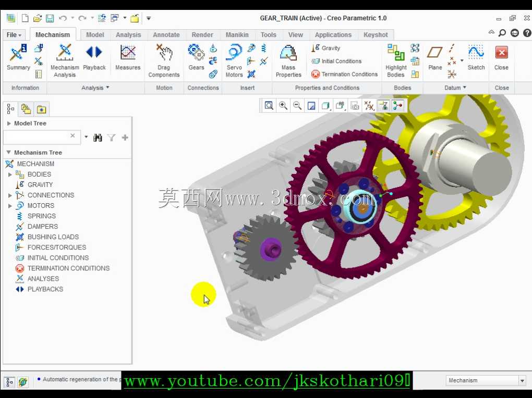This screenshot has height=398, width=532.
Task: Expand the Model Tree section
Action: [x=9, y=123]
